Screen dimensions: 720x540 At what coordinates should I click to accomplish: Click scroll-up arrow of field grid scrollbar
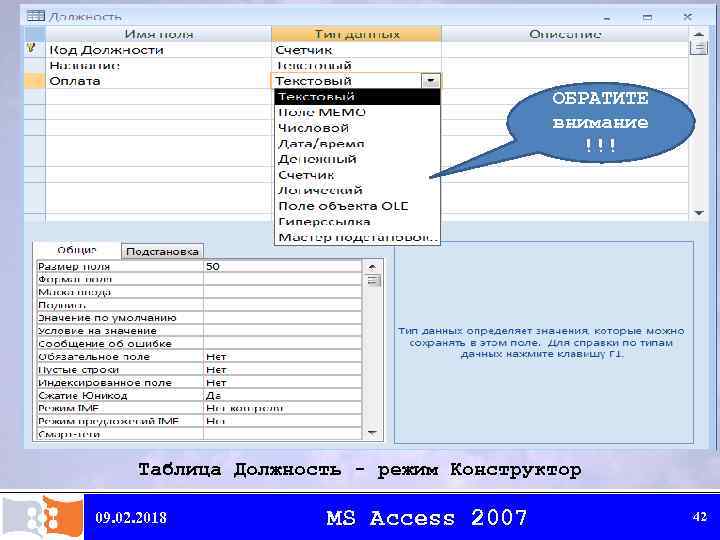[699, 34]
